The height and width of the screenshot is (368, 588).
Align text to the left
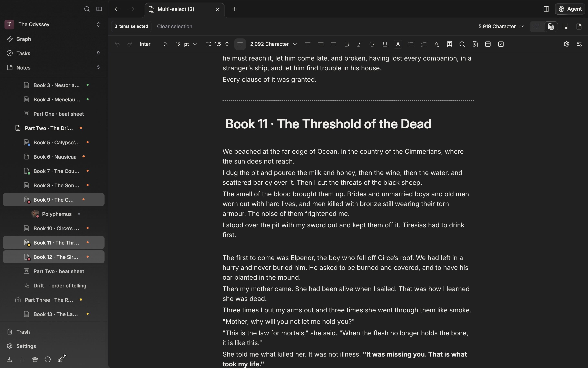[240, 44]
